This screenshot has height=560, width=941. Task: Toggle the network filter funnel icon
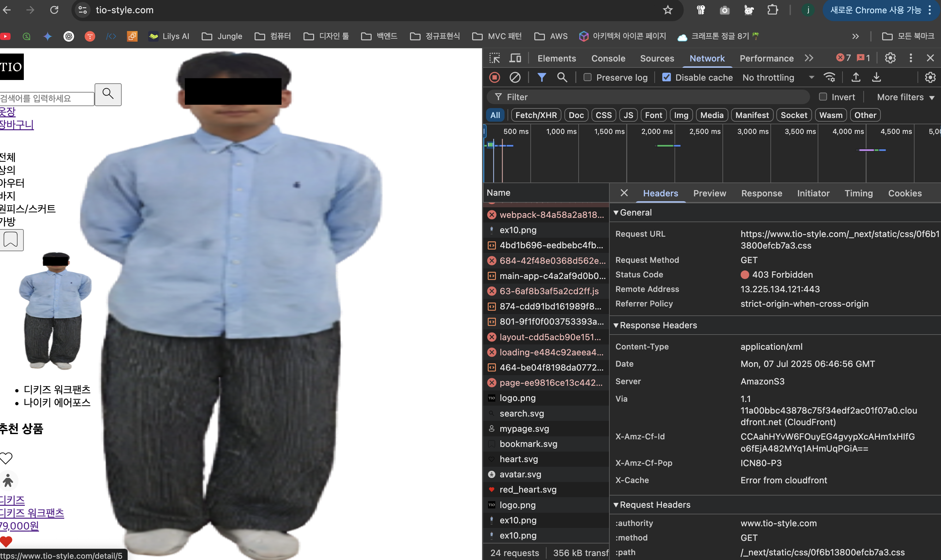tap(542, 78)
